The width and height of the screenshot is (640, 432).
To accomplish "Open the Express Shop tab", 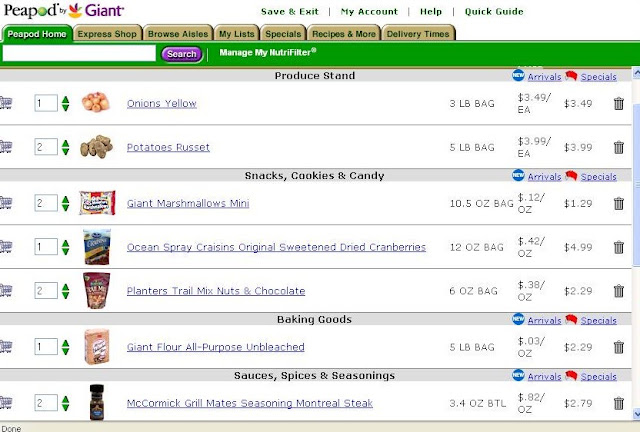I will [107, 34].
